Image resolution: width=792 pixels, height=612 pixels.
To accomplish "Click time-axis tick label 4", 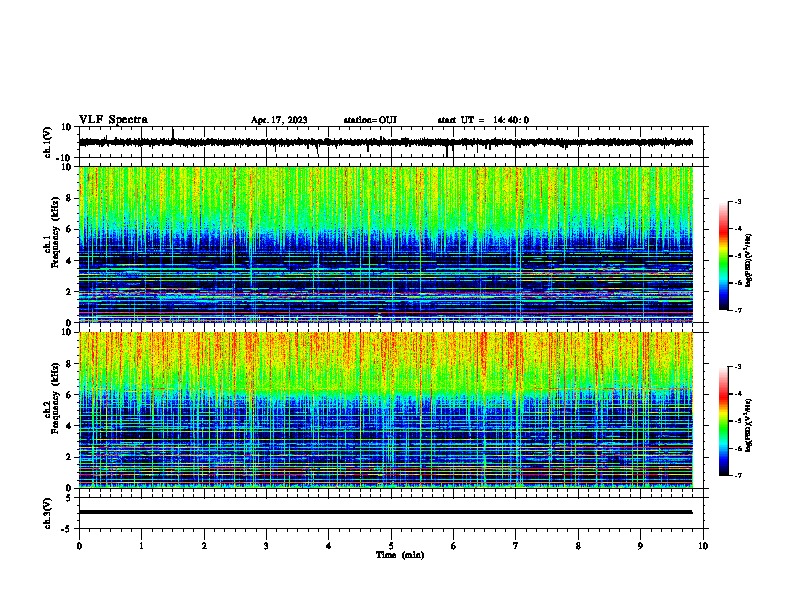I will coord(329,546).
